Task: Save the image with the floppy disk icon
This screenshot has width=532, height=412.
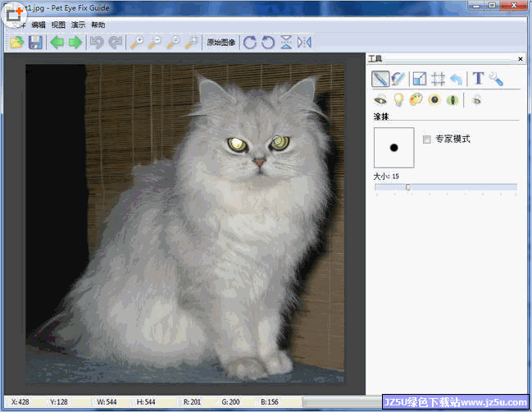Action: tap(35, 42)
